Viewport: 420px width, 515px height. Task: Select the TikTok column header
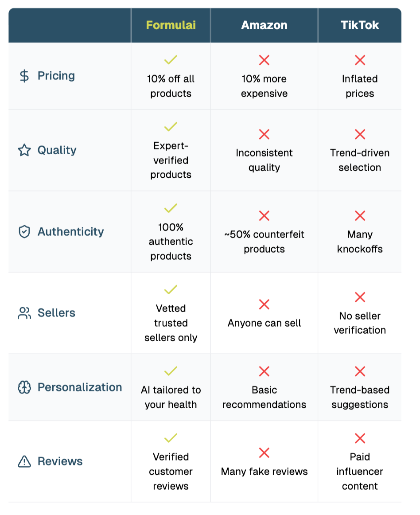coord(360,25)
